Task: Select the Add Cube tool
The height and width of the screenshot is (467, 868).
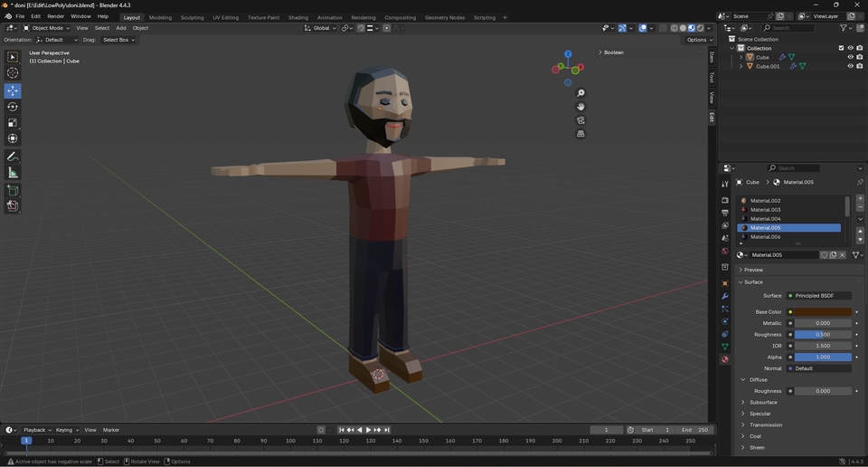Action: click(12, 191)
